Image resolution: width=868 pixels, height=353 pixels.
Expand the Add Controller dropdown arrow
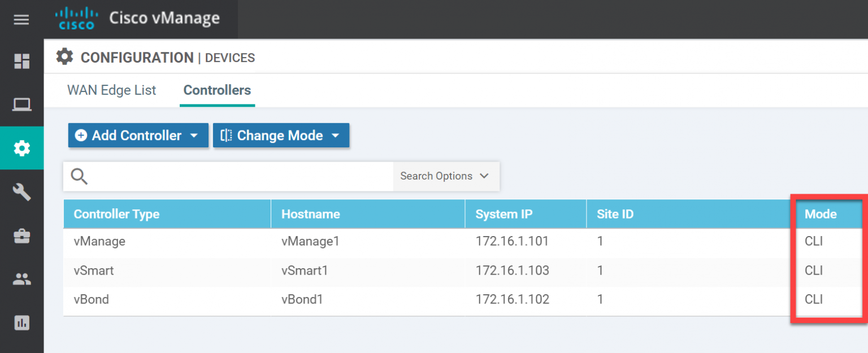(x=194, y=135)
